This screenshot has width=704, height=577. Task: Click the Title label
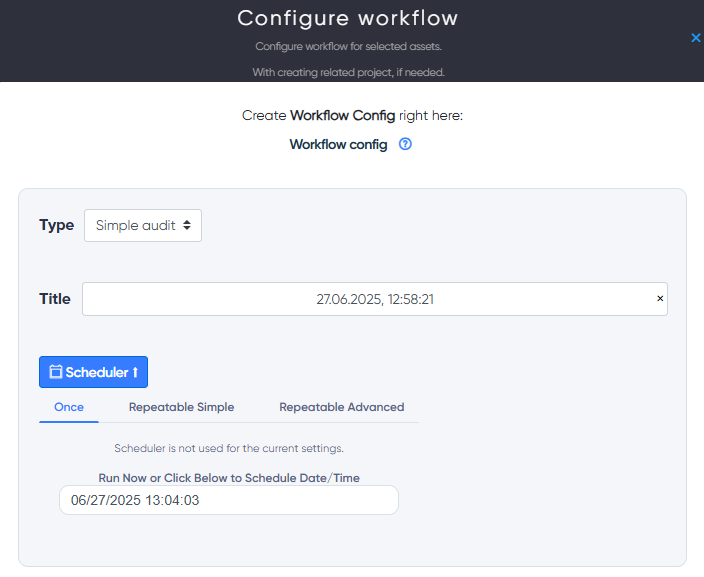(55, 299)
